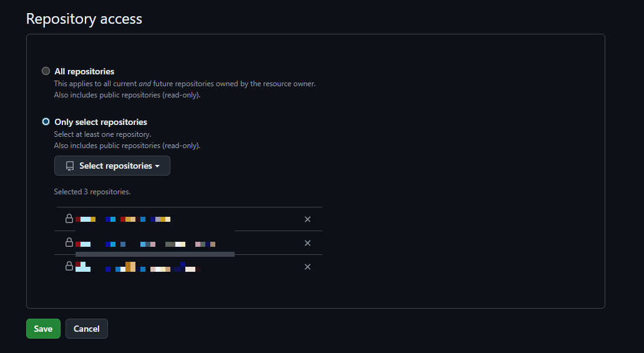Screen dimensions: 644x353
Task: Click the "All repositories" label text
Action: coord(84,72)
